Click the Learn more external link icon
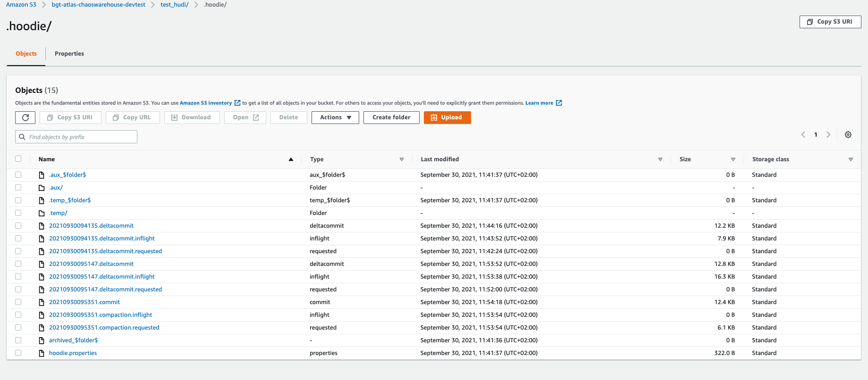The image size is (868, 380). click(559, 103)
